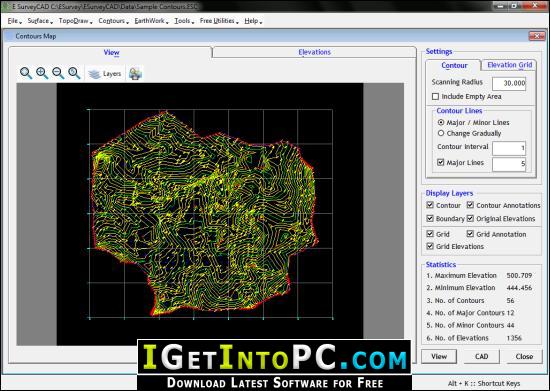Click the plain magnifier zoom window icon
This screenshot has width=550, height=391.
(x=26, y=73)
